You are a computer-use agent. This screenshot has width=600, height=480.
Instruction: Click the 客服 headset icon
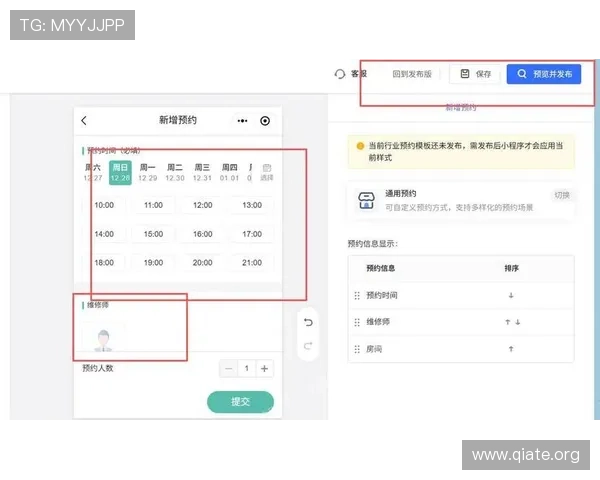(x=340, y=74)
